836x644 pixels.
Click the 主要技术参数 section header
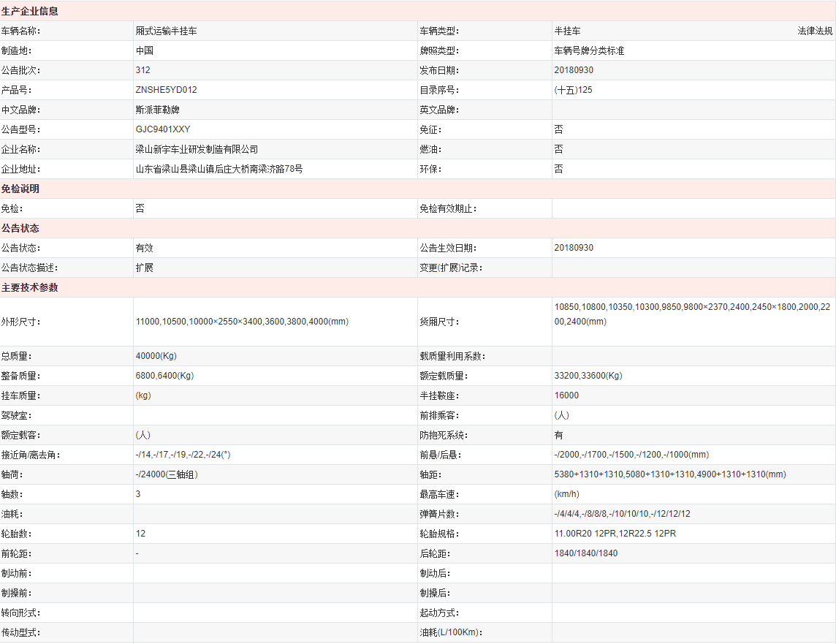(30, 287)
